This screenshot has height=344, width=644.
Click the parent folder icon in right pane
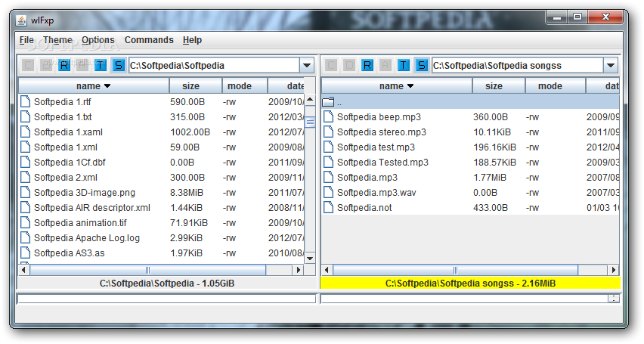328,102
